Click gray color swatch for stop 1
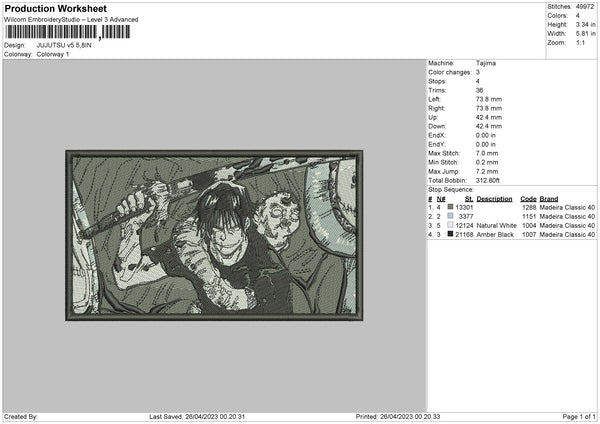Screen dimensions: 600x424 450,207
